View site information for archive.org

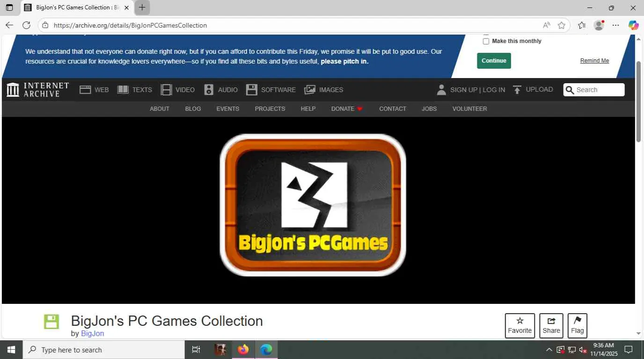coord(45,25)
